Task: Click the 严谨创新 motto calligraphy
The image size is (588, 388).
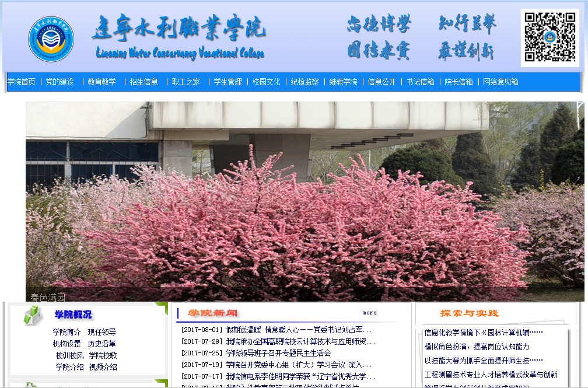Action: [466, 51]
